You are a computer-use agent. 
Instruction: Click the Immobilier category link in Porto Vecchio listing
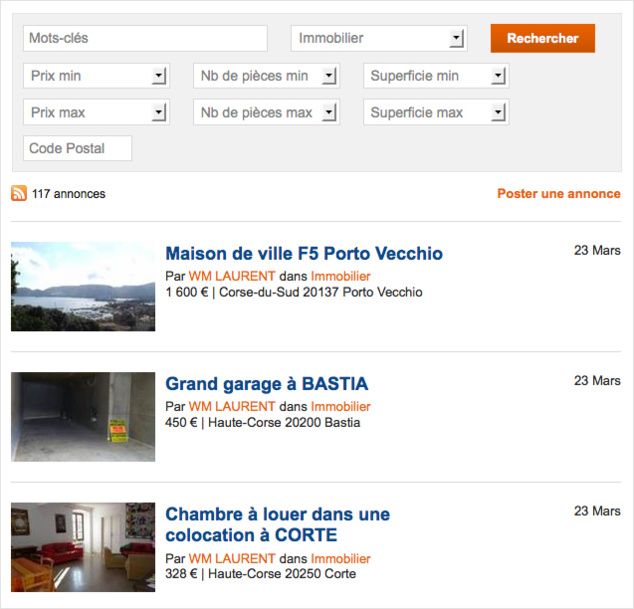click(340, 277)
